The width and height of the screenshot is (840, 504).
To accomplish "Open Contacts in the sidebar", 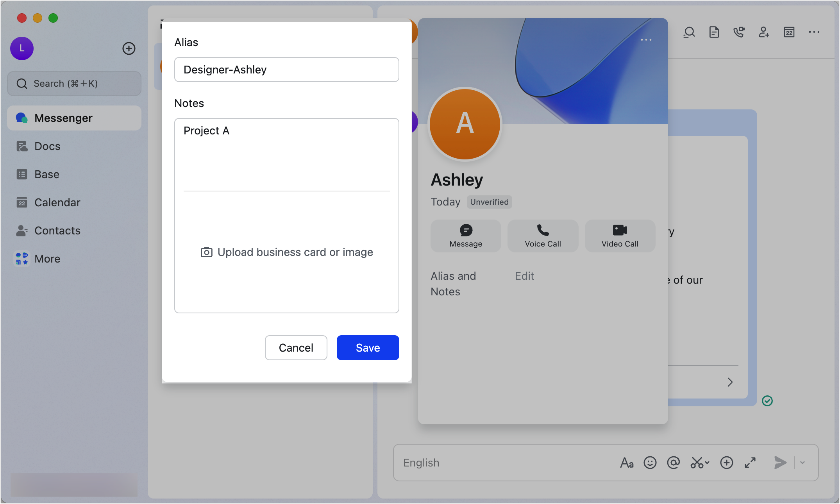I will 57,231.
